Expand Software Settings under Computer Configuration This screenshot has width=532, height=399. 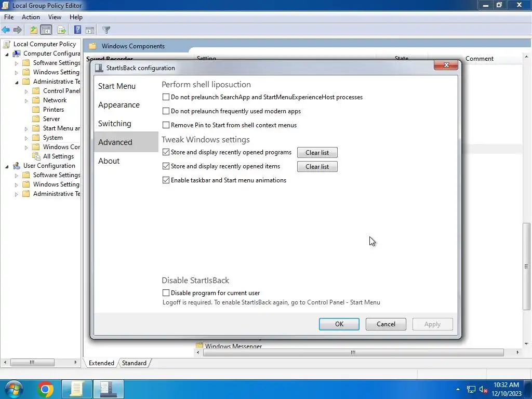(16, 63)
